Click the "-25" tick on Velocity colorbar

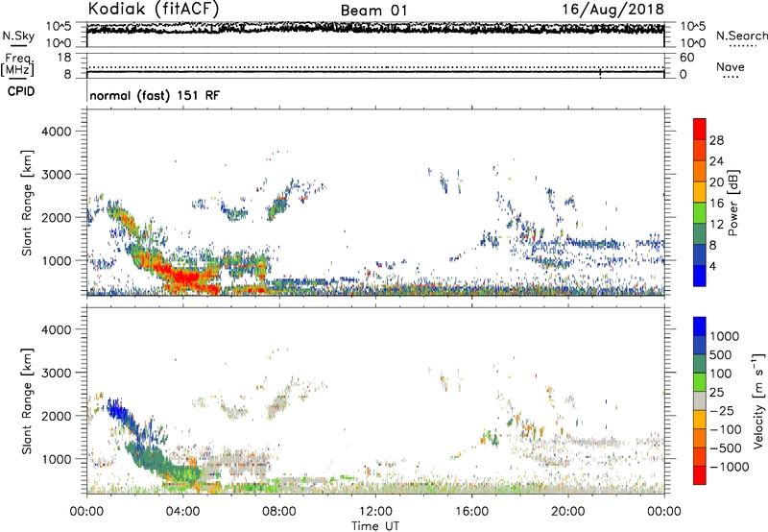[x=722, y=411]
